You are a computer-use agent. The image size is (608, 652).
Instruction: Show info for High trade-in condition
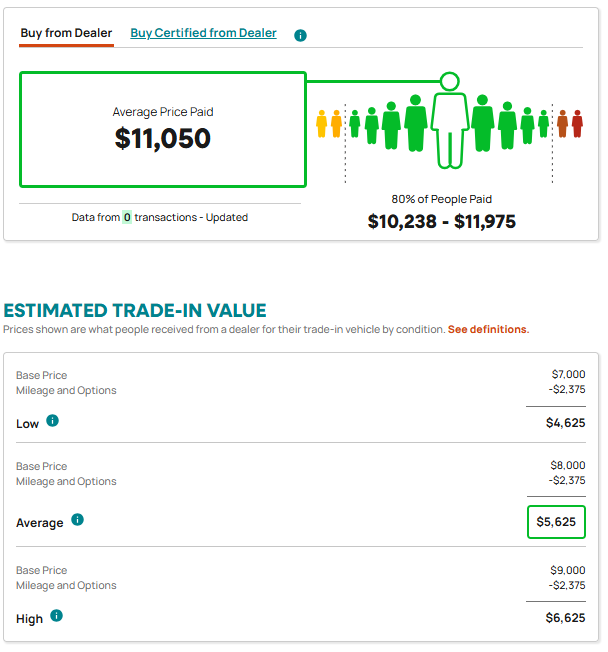(57, 615)
